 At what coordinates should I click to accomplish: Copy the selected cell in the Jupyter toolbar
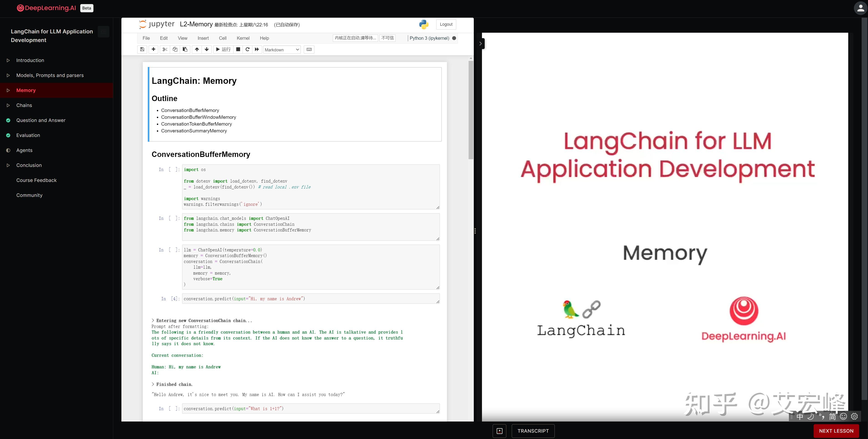[x=175, y=50]
